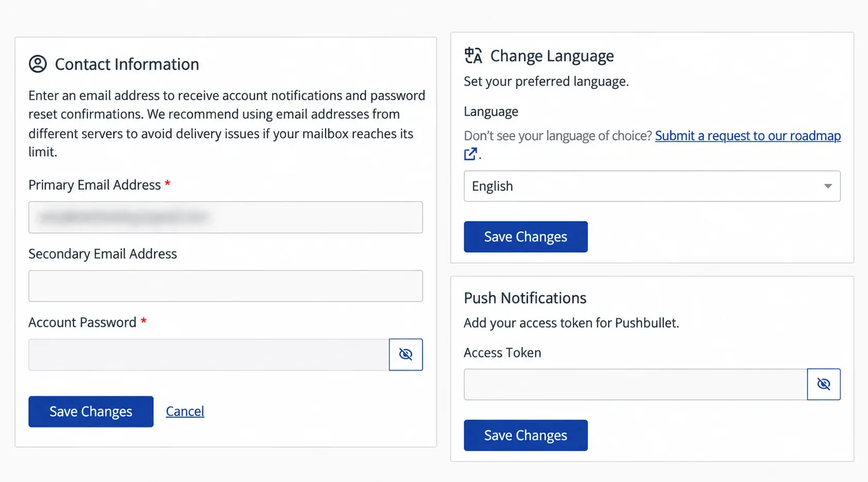Save Changes in Push Notifications panel
Screen dimensions: 868x482
[x=526, y=435]
